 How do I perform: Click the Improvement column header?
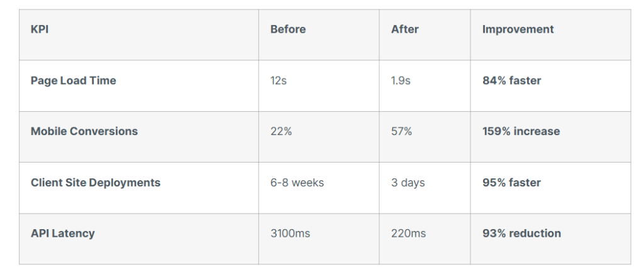pos(518,30)
